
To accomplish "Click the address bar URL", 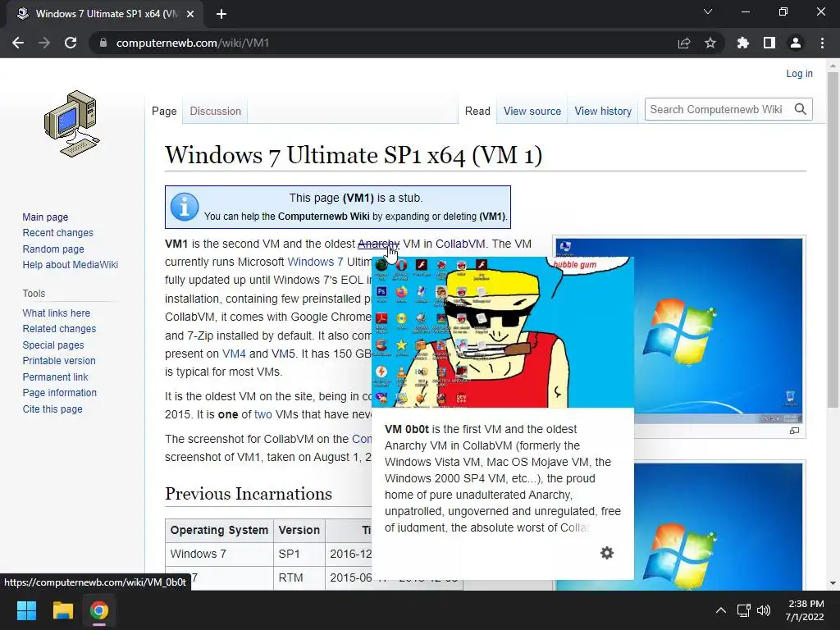I will pos(192,43).
